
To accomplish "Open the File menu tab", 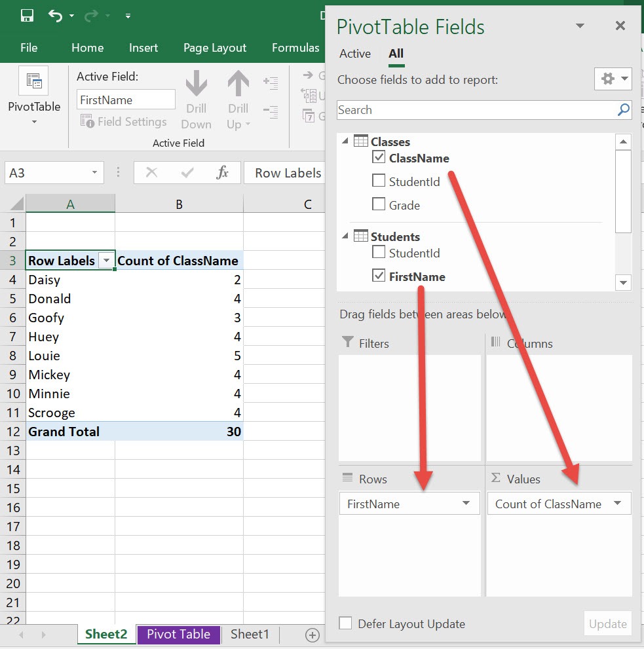I will [29, 48].
